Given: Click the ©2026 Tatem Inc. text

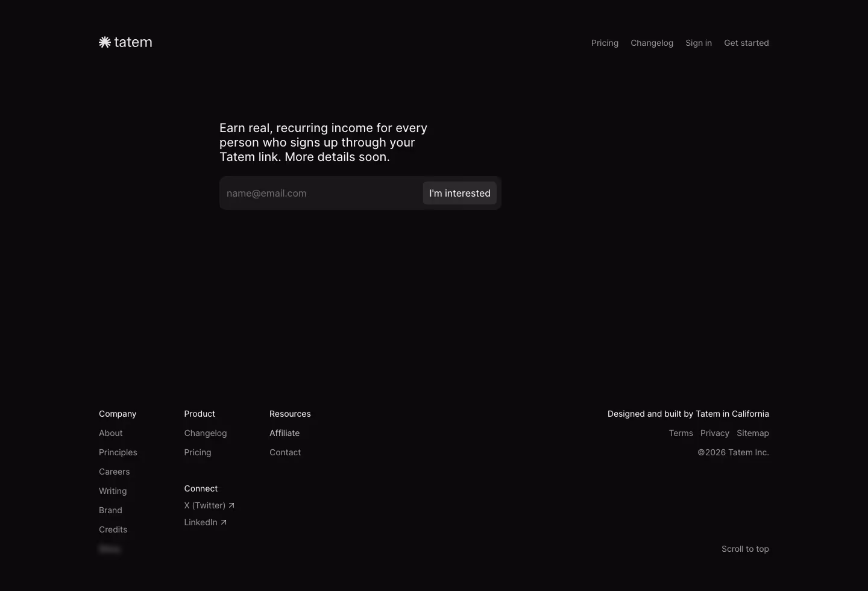Looking at the screenshot, I should coord(734,452).
